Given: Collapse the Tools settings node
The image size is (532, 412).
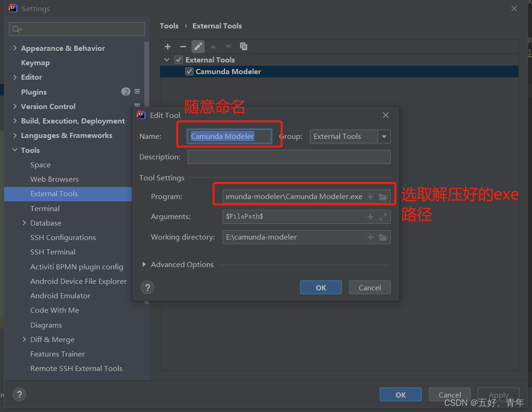Looking at the screenshot, I should [x=15, y=150].
